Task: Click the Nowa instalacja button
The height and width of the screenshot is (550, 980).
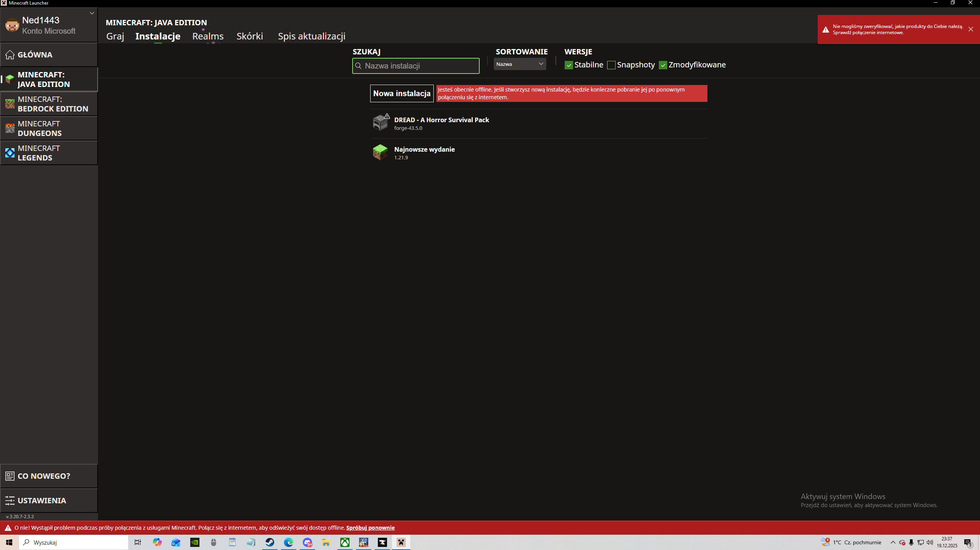Action: (402, 93)
